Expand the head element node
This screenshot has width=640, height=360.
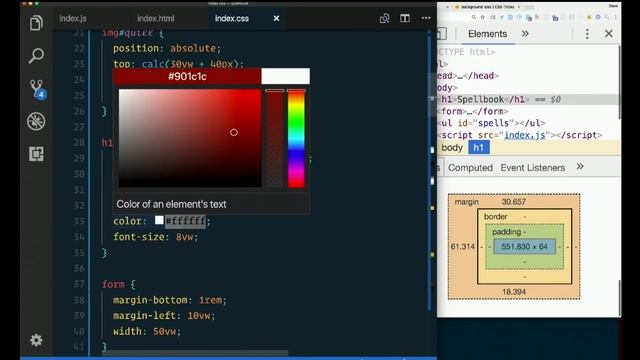point(468,76)
